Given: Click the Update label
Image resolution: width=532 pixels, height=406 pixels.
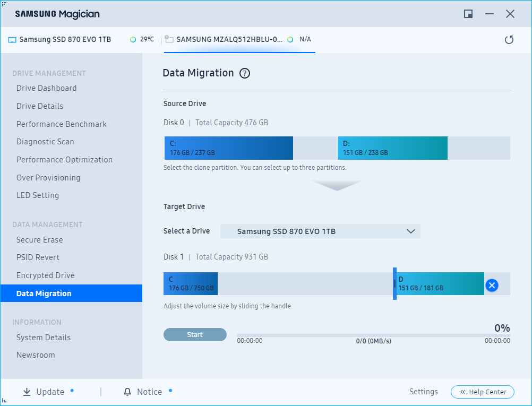Looking at the screenshot, I should (x=50, y=392).
